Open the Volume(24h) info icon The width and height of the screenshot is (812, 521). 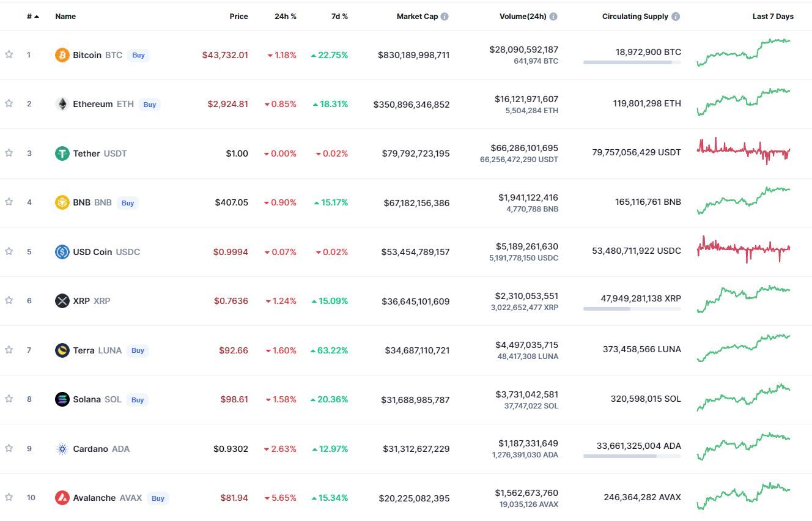point(553,17)
